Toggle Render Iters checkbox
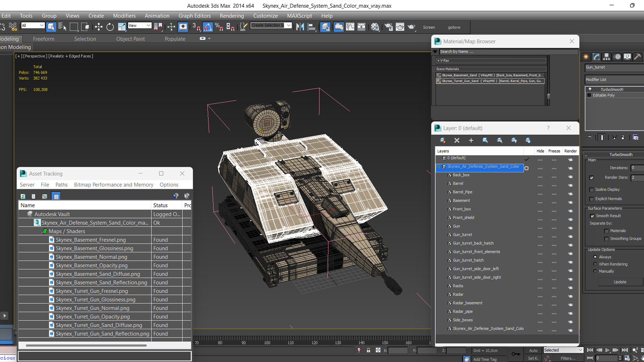Screen dimensions: 644x362 pyautogui.click(x=591, y=178)
